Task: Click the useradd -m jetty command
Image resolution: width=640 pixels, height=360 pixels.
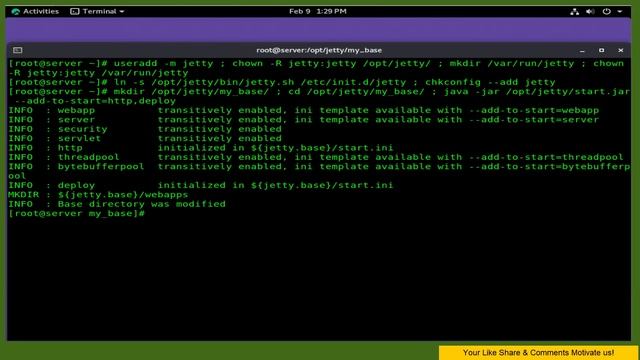Action: pos(163,64)
